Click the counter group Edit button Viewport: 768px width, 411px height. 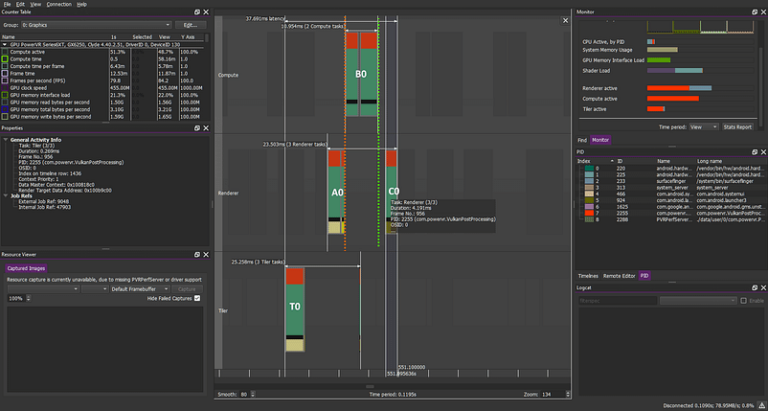point(191,25)
